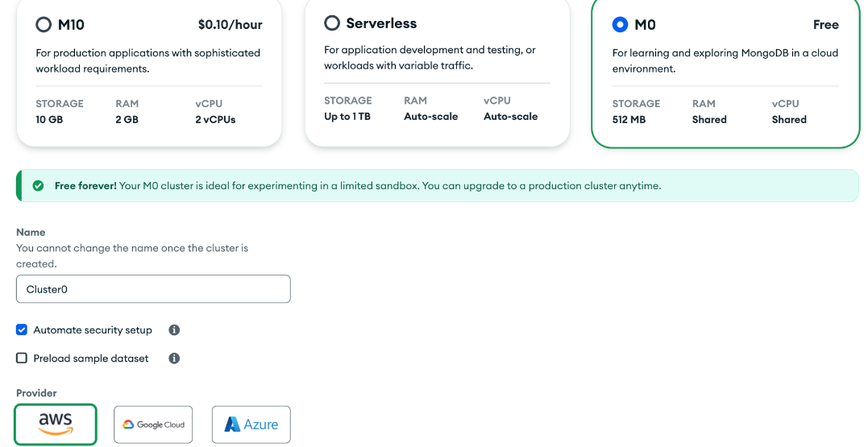Screen dimensions: 868x447
Task: Select the M0 Free radio button
Action: pyautogui.click(x=620, y=25)
